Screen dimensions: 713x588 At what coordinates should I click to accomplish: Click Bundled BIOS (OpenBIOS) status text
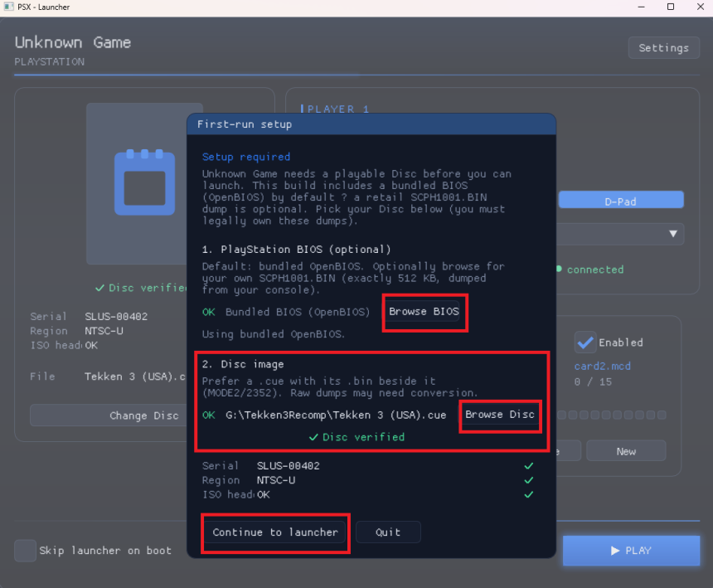tap(298, 313)
